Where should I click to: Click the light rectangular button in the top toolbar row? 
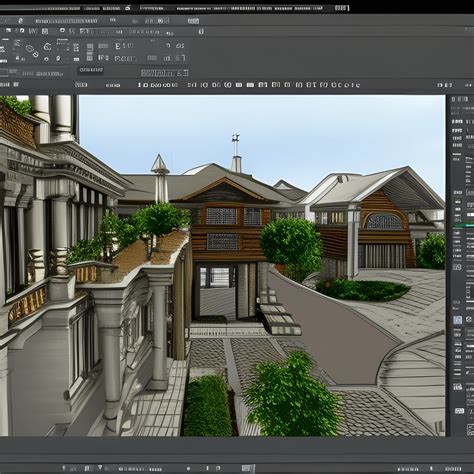193,21
